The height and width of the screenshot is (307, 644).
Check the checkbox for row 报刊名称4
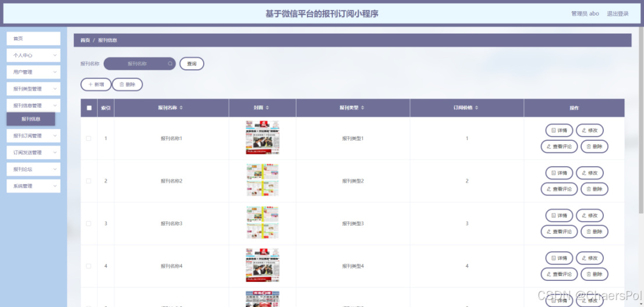89,266
